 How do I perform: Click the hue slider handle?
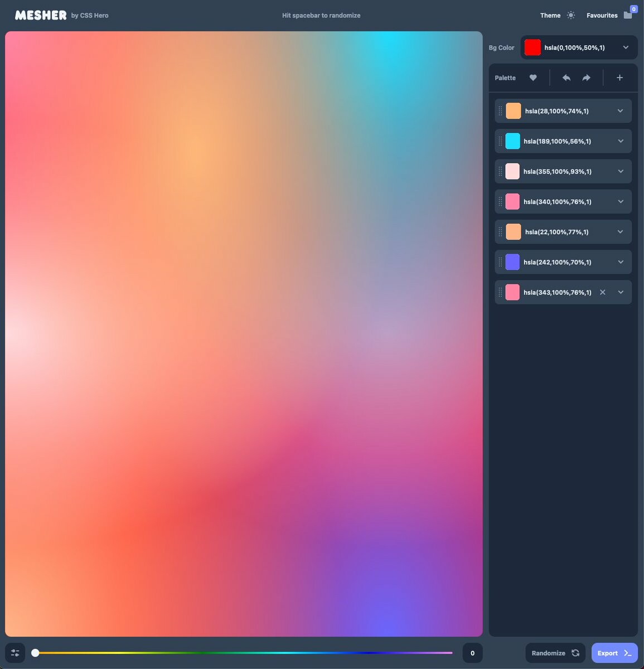click(x=35, y=653)
